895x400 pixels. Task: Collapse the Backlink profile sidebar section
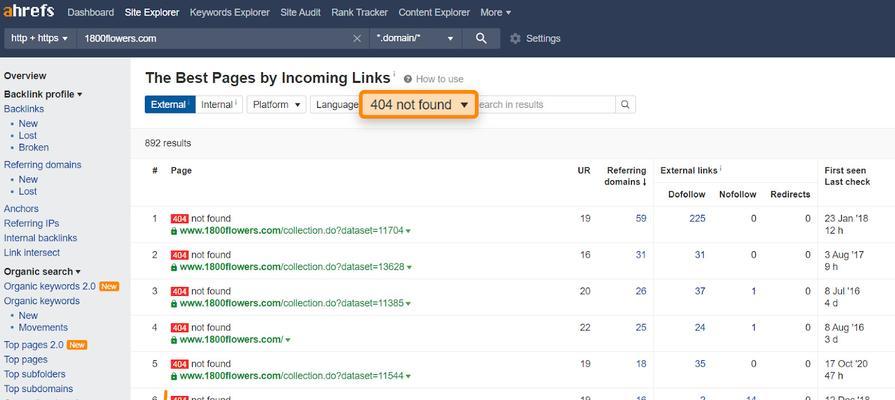coord(43,94)
